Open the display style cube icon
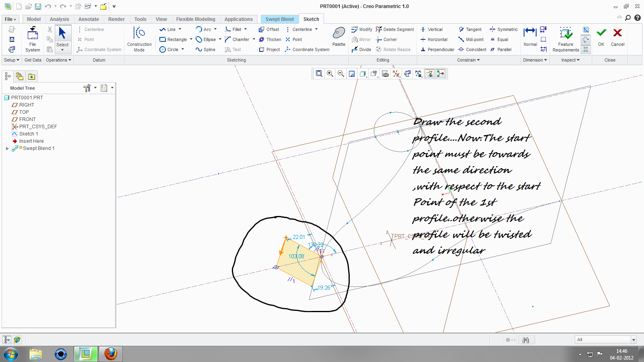This screenshot has width=644, height=362. pos(363,74)
